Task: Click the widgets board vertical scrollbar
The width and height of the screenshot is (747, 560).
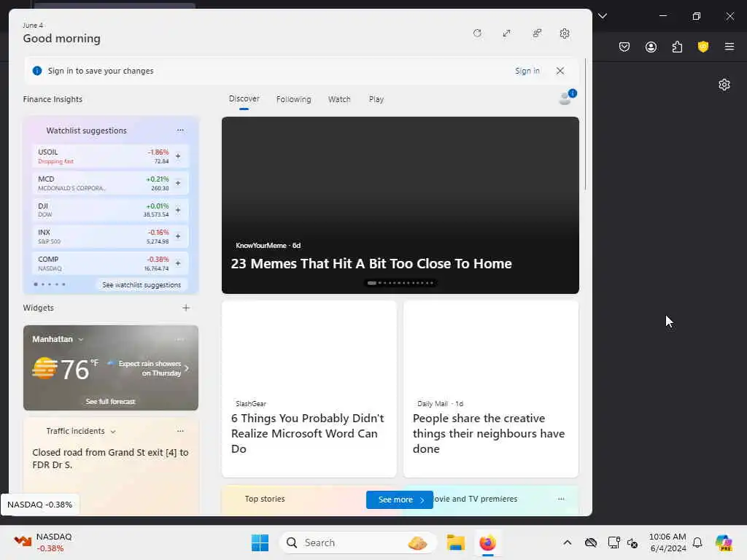Action: click(585, 124)
